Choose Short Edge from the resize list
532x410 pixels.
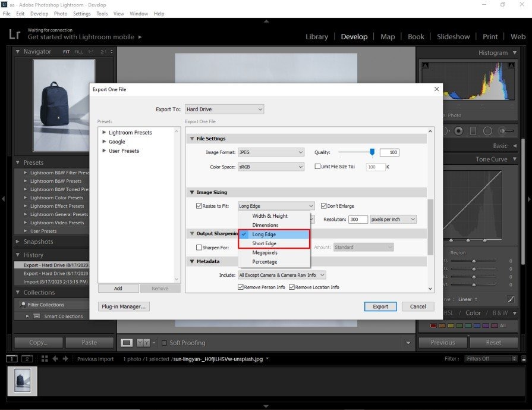click(x=265, y=243)
